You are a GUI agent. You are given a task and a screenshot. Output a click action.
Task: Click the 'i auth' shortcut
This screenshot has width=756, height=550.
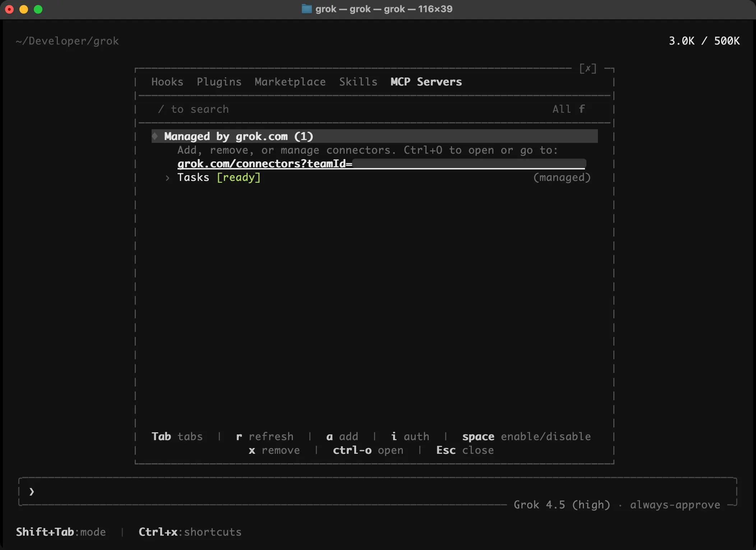(410, 437)
